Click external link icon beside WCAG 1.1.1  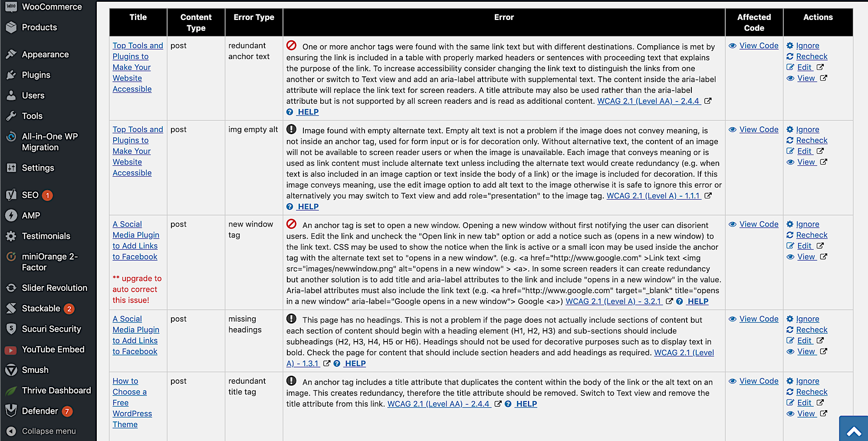click(708, 196)
